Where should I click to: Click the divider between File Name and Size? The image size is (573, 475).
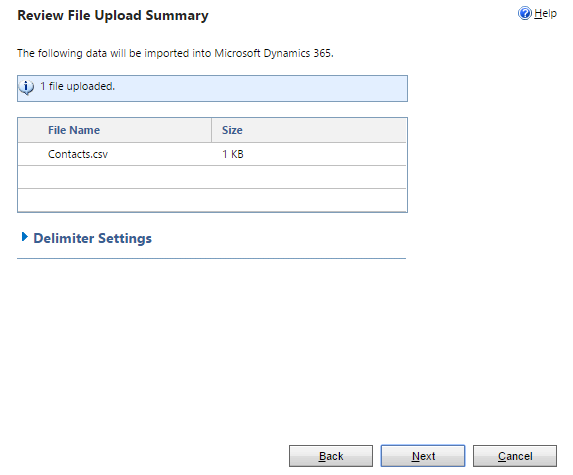211,130
